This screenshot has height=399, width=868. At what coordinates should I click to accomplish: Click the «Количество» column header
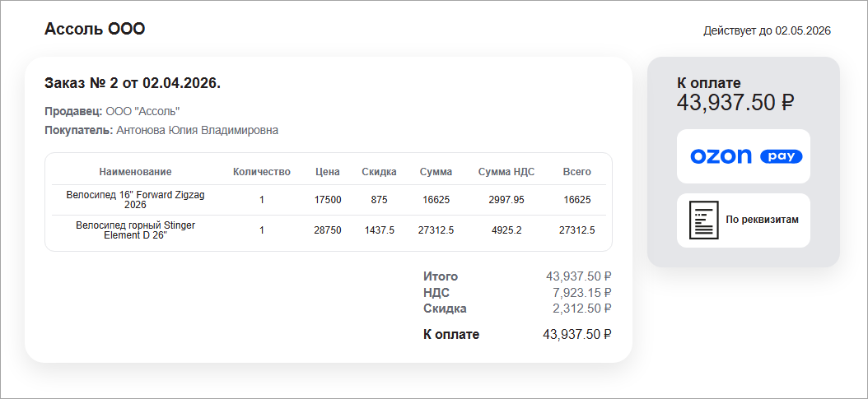pos(262,172)
